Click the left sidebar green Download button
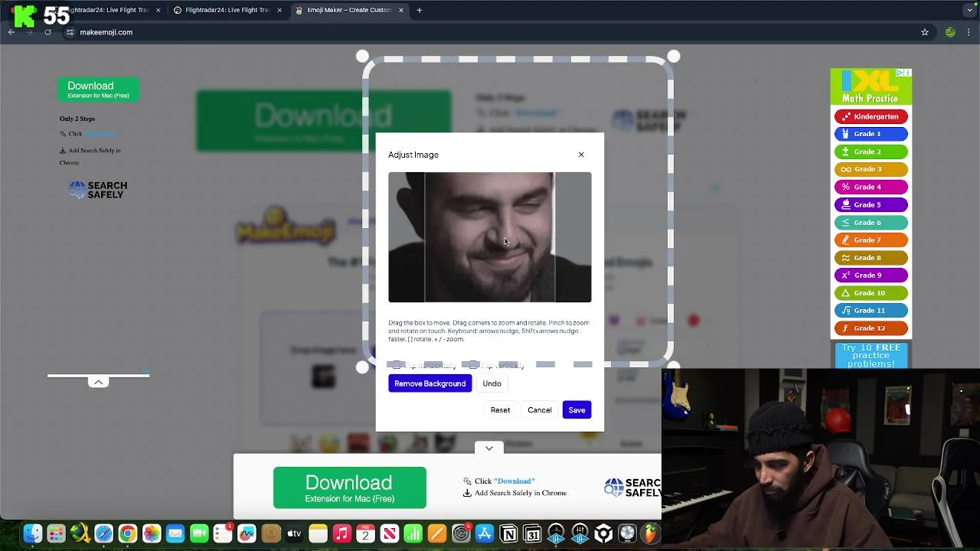Viewport: 980px width, 551px height. click(x=99, y=90)
